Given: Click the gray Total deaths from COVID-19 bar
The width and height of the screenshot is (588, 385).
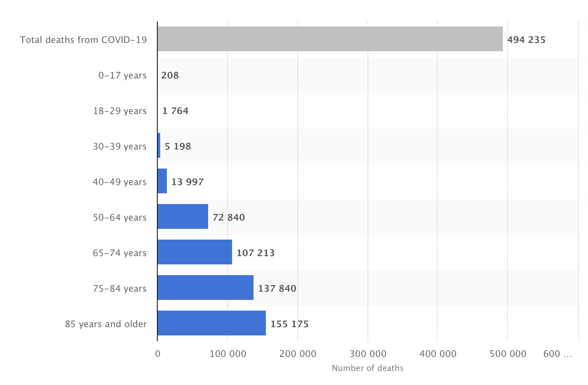Looking at the screenshot, I should (x=330, y=39).
